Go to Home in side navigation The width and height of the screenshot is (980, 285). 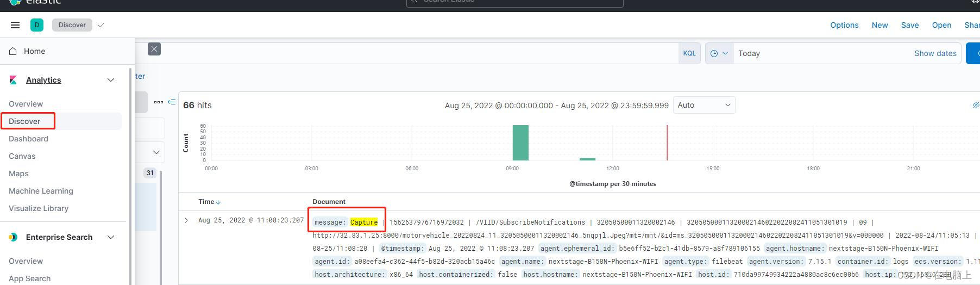34,51
